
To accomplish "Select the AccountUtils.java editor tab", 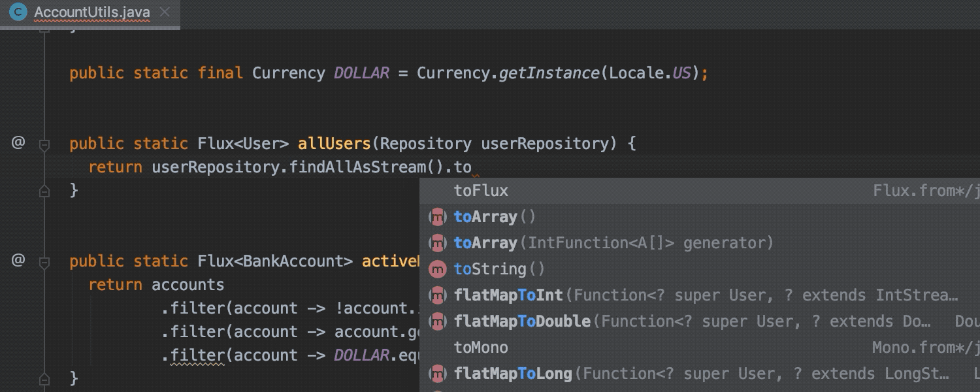I will click(x=90, y=12).
